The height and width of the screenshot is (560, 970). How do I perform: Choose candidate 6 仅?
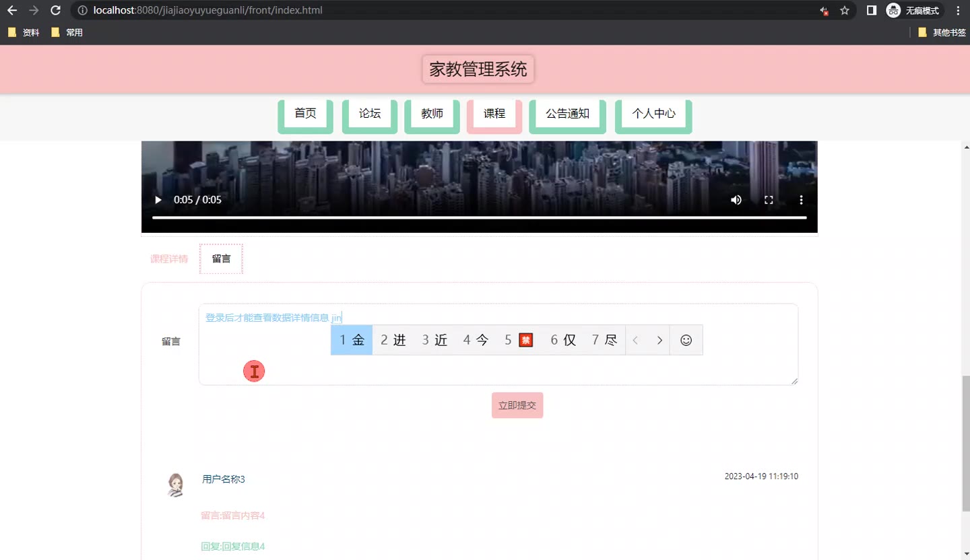(x=563, y=340)
